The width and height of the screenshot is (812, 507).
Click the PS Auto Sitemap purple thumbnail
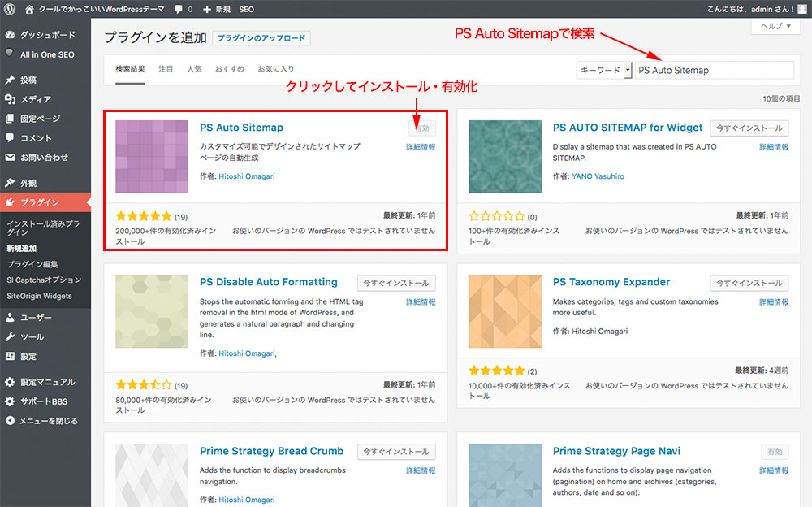click(152, 157)
